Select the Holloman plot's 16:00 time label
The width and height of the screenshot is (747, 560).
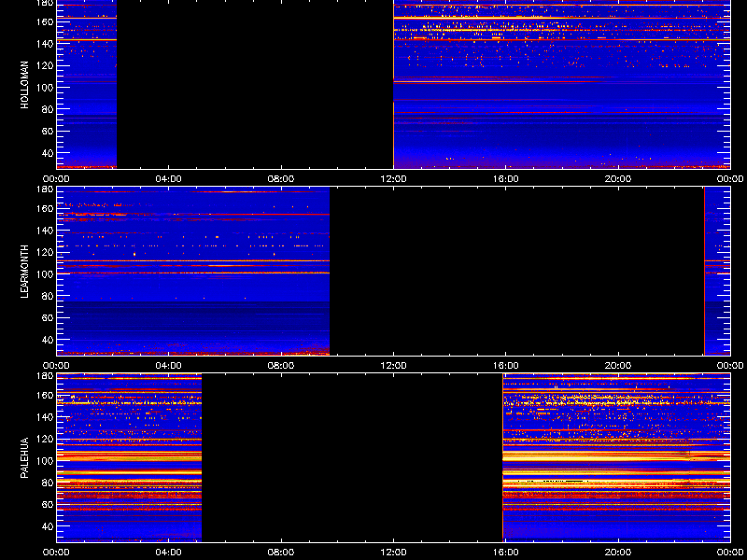(x=506, y=179)
